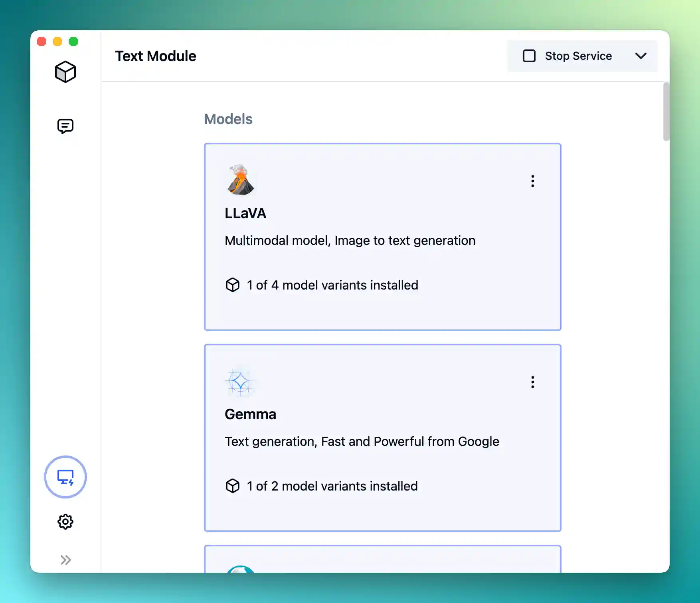
Task: Select the Text Module heading
Action: [156, 56]
